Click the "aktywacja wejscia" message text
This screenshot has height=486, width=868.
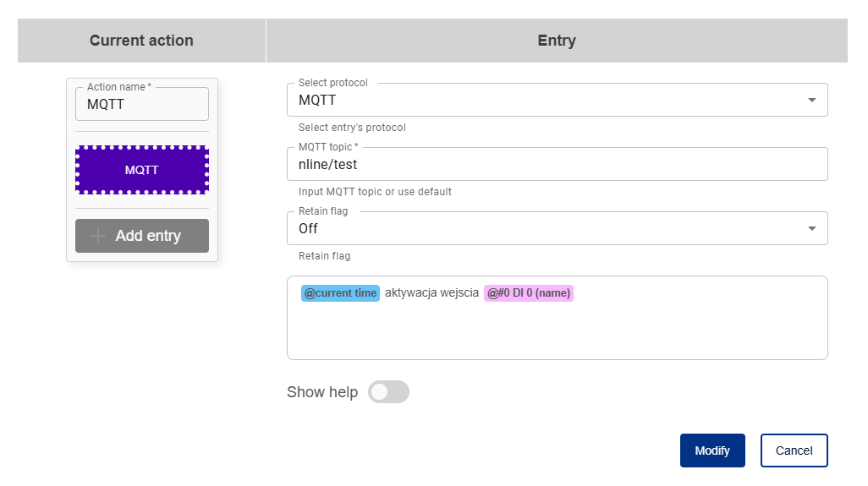click(x=431, y=293)
